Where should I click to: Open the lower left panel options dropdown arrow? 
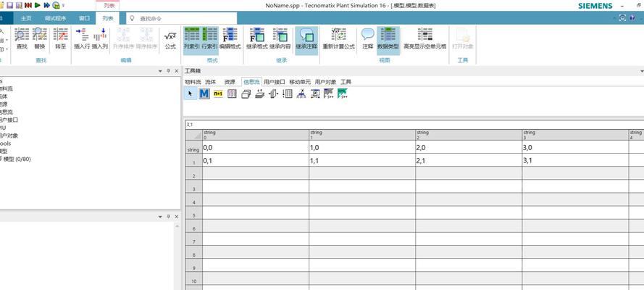tap(160, 217)
